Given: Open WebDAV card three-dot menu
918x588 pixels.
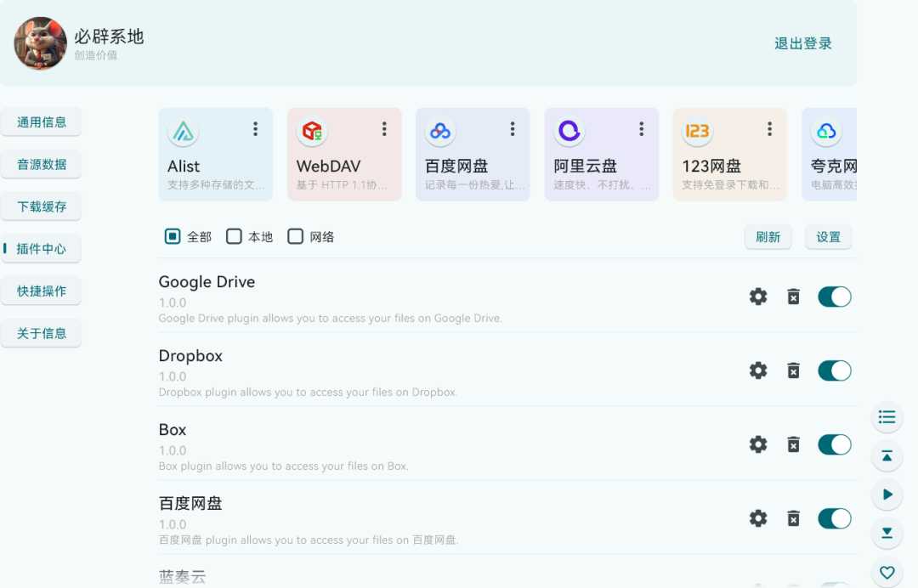Looking at the screenshot, I should [x=384, y=128].
